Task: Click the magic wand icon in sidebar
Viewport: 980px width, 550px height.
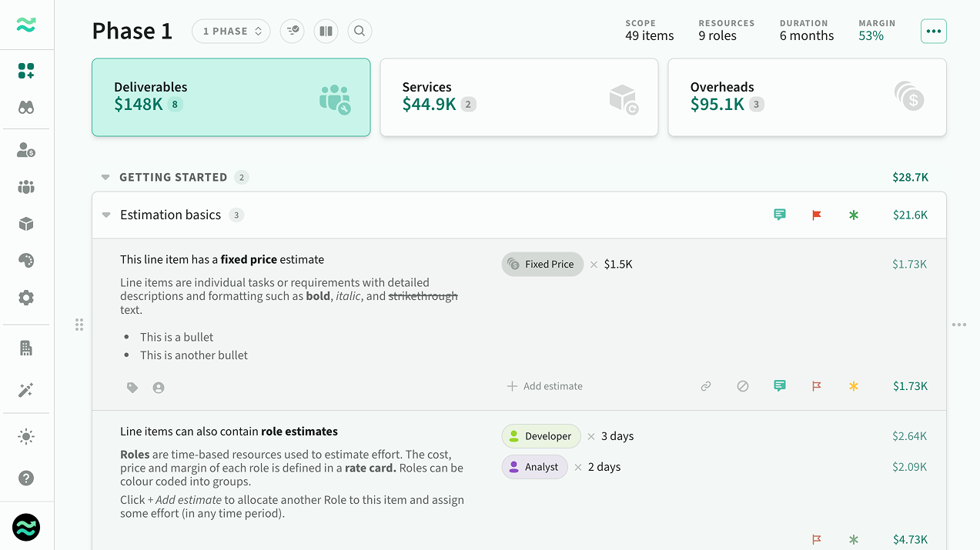Action: pos(26,390)
